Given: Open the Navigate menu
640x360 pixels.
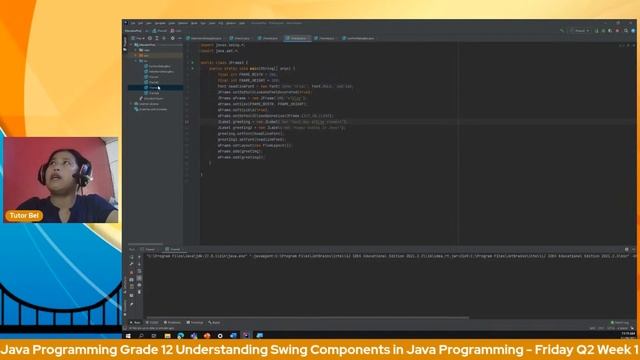Looking at the screenshot, I should pyautogui.click(x=160, y=23).
